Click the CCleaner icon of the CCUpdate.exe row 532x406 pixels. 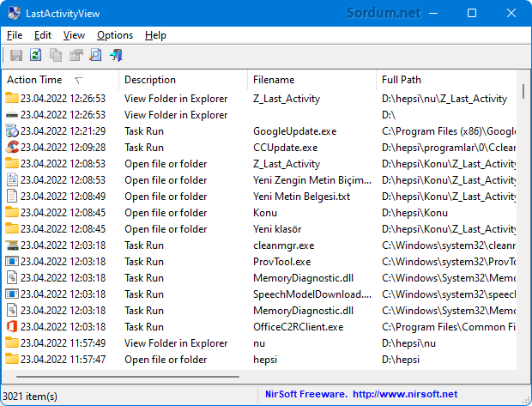pos(12,147)
